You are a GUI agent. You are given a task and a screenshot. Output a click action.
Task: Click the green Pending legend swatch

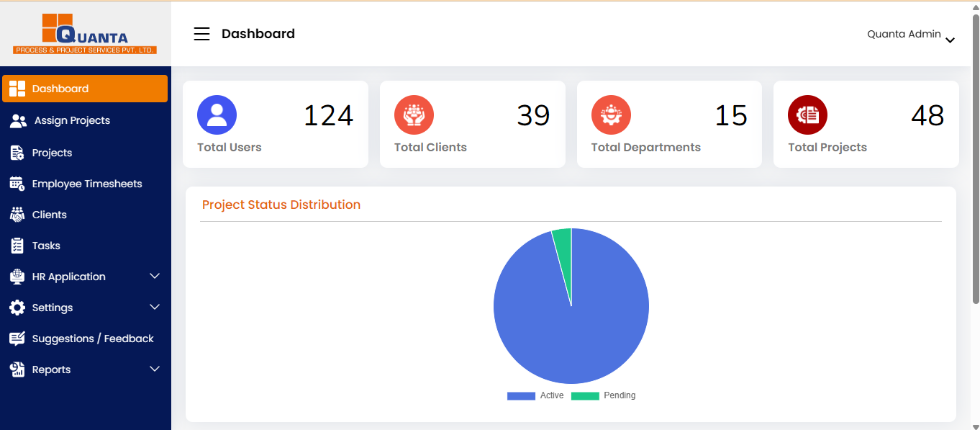[x=585, y=396]
